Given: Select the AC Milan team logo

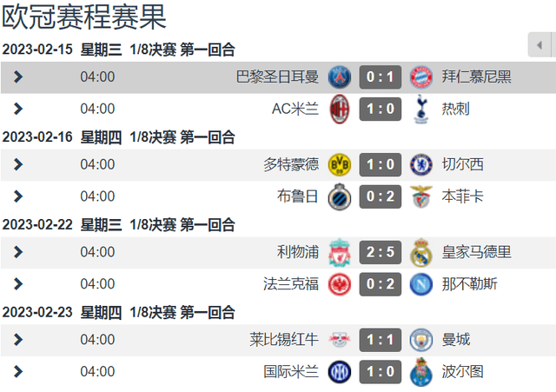Looking at the screenshot, I should pos(340,109).
